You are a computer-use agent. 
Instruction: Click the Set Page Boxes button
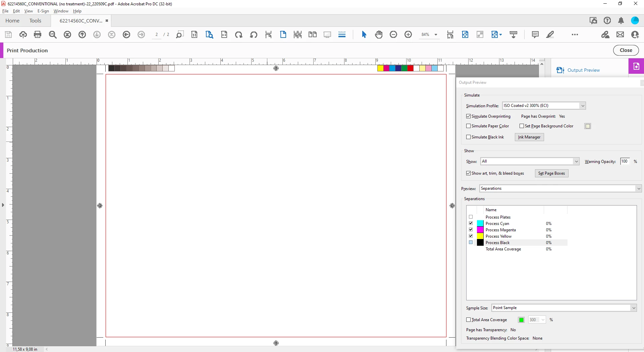coord(551,173)
